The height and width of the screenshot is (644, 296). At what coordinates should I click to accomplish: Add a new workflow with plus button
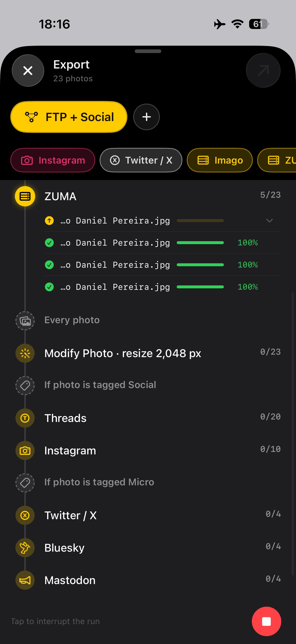146,117
